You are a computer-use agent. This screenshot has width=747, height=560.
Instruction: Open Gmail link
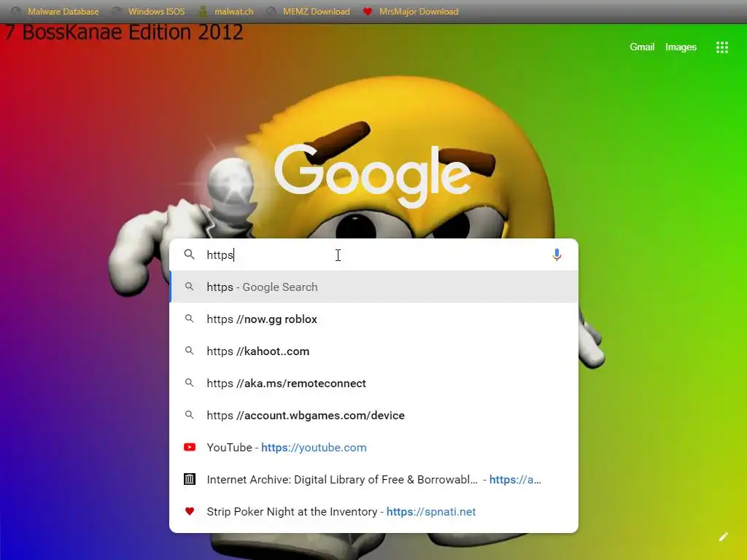tap(642, 47)
